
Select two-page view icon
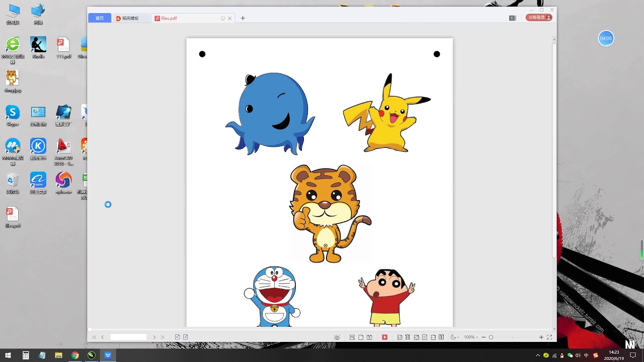[x=369, y=337]
